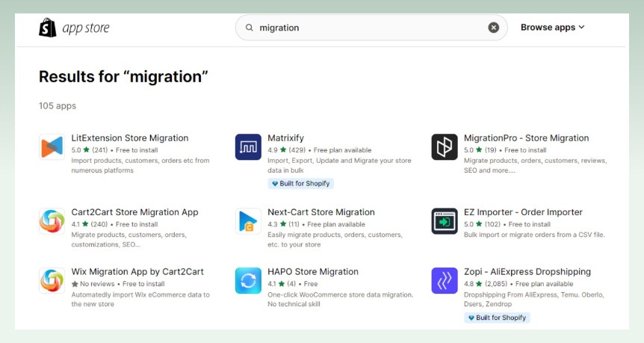The image size is (644, 343).
Task: Open Next-Cart Store Migration title link
Action: 321,212
